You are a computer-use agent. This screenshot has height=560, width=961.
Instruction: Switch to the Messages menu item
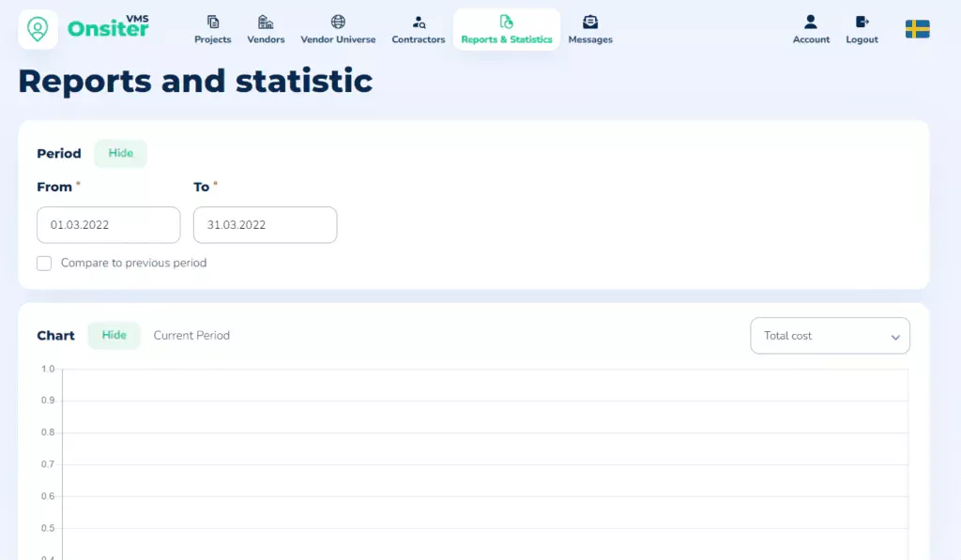point(589,40)
